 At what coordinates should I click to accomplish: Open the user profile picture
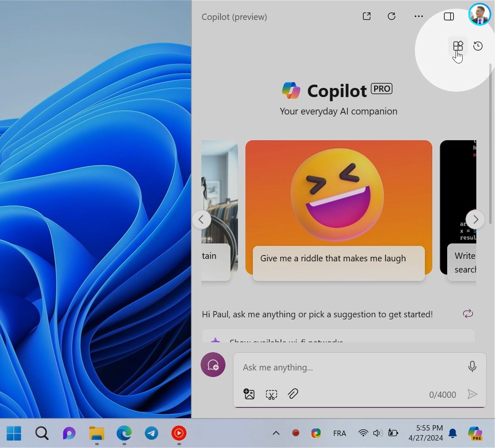[x=479, y=14]
